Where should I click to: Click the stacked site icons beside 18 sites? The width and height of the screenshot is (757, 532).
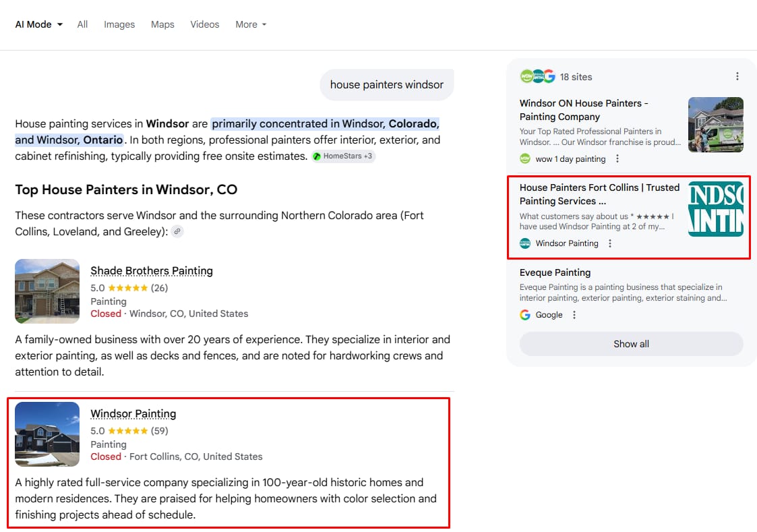(537, 76)
